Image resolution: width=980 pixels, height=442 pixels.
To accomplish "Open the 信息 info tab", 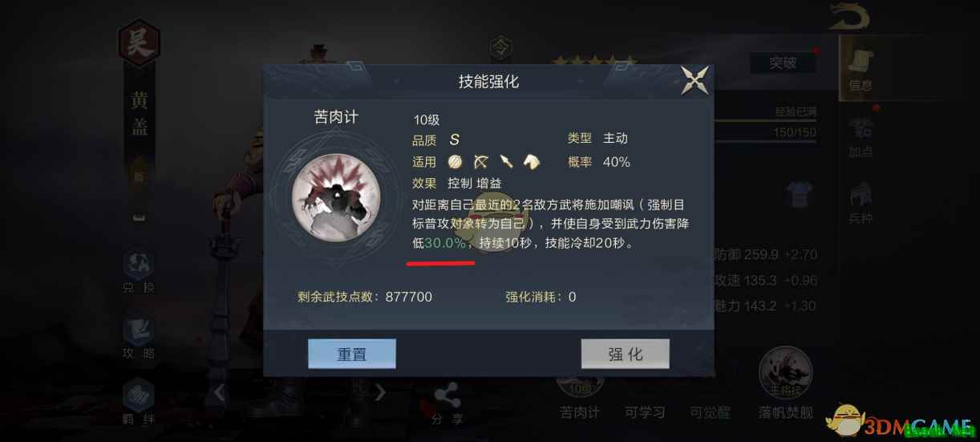I will [861, 68].
